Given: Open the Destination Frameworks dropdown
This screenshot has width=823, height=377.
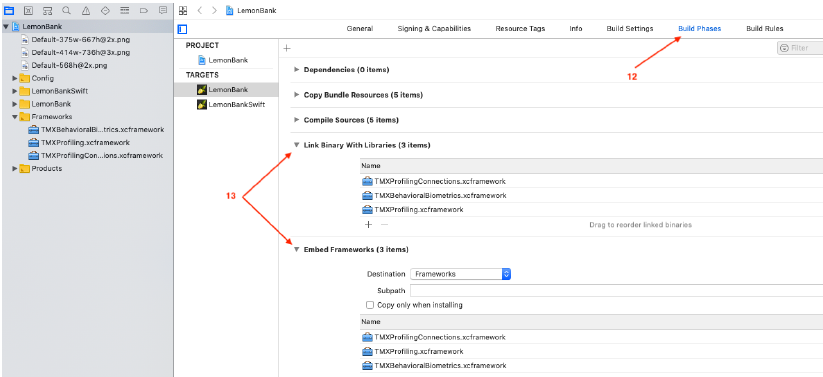Looking at the screenshot, I should [x=460, y=274].
